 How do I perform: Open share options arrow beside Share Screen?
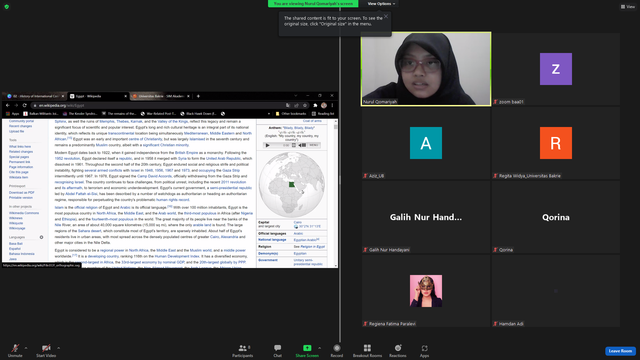point(320,348)
